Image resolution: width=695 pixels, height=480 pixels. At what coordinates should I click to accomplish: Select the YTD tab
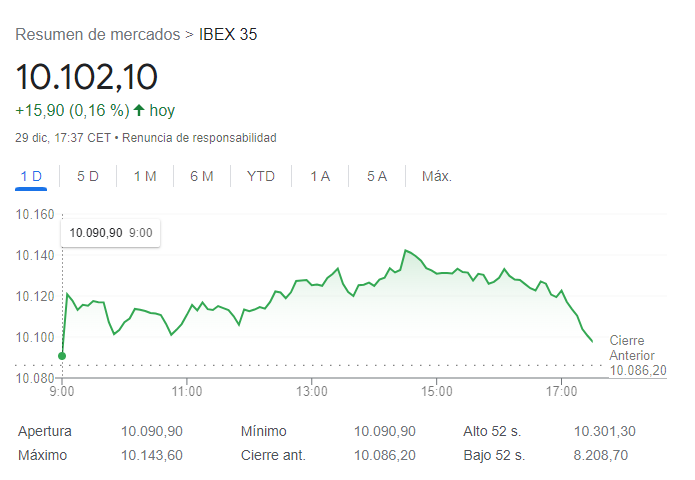pos(261,176)
